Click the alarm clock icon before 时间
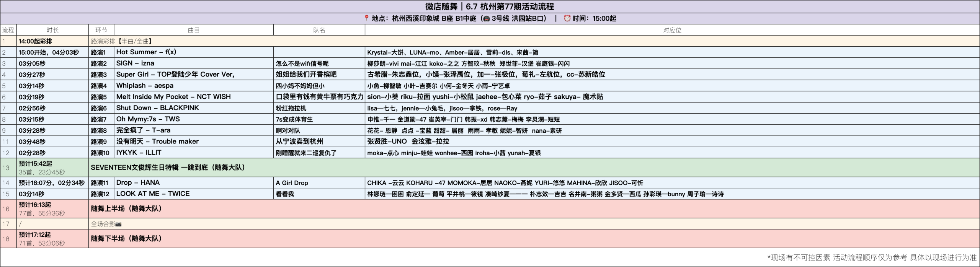The image size is (980, 267). coord(567,18)
